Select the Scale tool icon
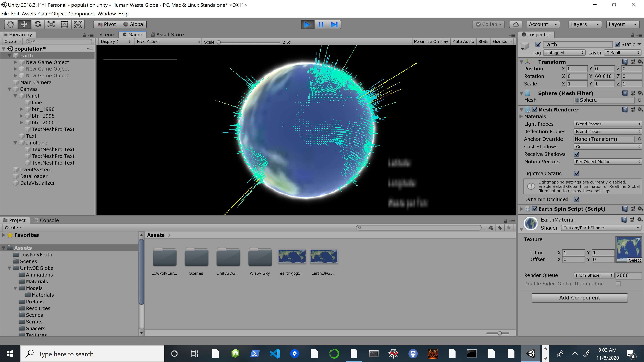The height and width of the screenshot is (362, 644). [51, 24]
